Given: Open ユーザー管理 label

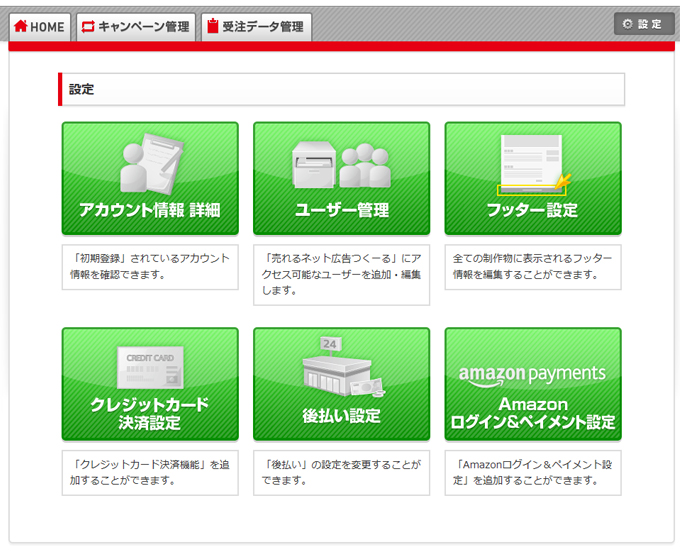Looking at the screenshot, I should tap(342, 210).
